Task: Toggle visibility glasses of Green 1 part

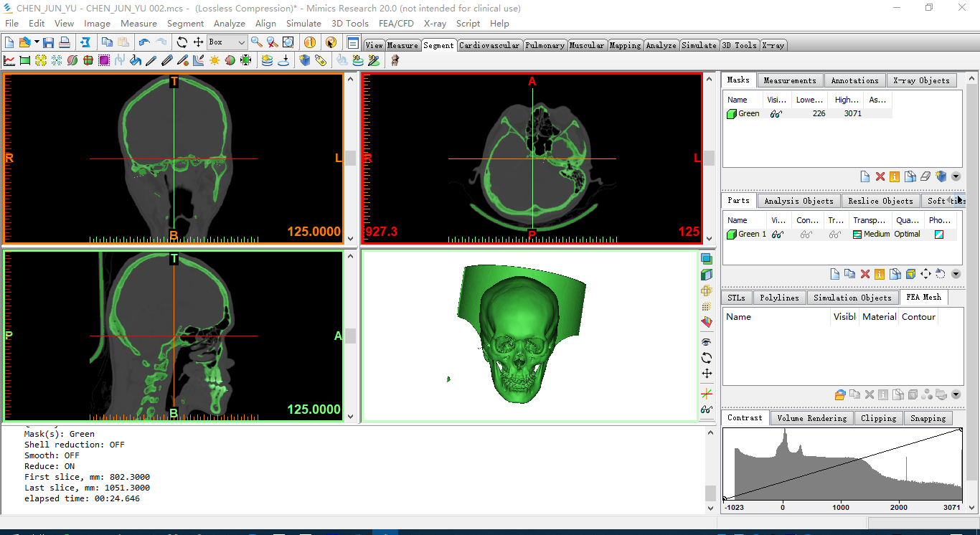Action: point(777,234)
